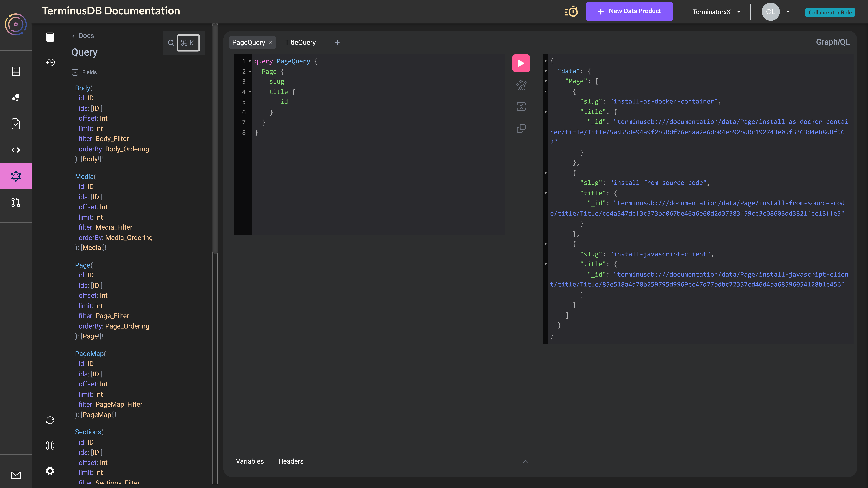
Task: Open the document explorer check-file icon
Action: [x=16, y=124]
